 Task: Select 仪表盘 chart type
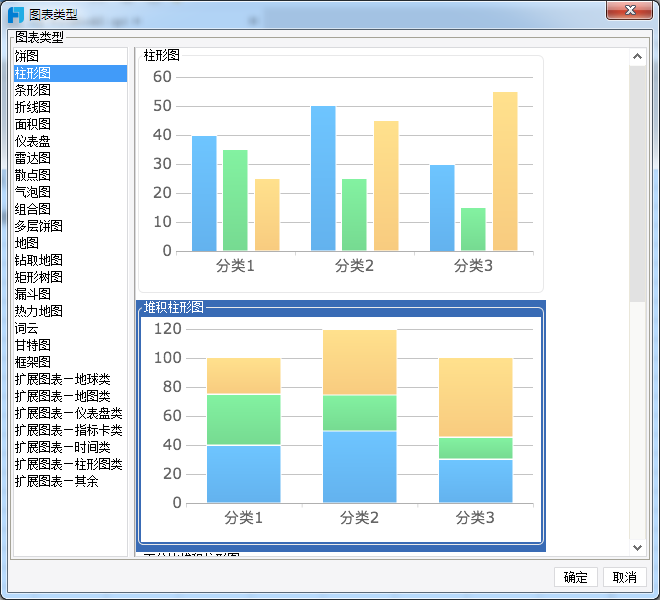pyautogui.click(x=70, y=141)
